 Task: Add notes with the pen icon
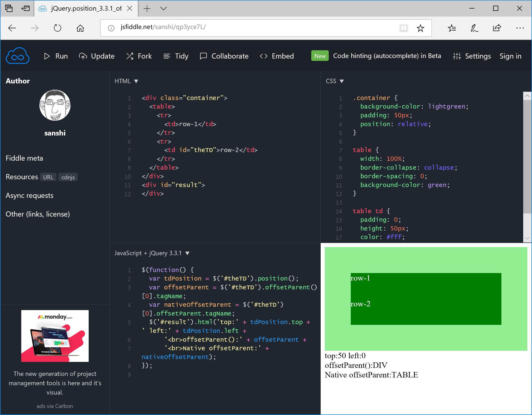click(474, 28)
